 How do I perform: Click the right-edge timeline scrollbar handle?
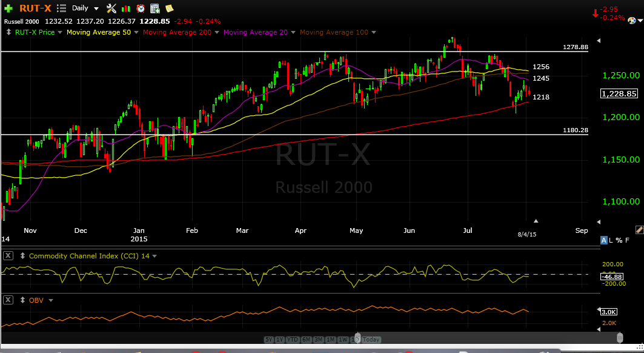620,338
